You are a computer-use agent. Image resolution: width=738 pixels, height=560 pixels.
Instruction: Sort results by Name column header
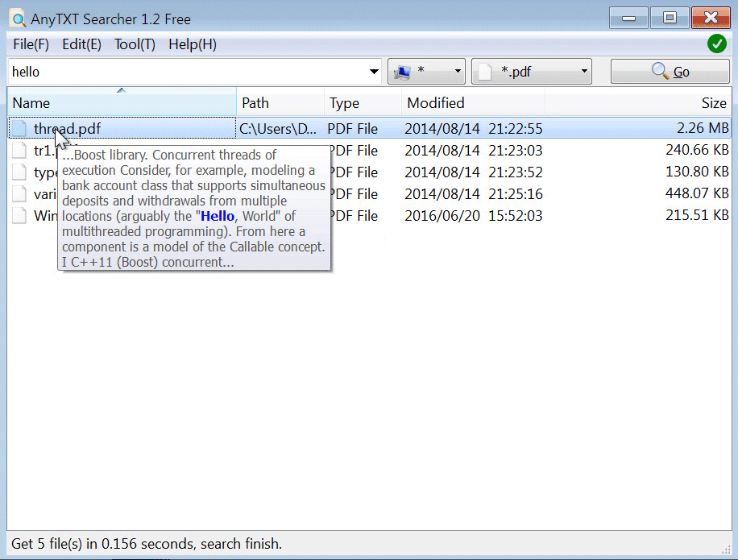click(x=122, y=102)
